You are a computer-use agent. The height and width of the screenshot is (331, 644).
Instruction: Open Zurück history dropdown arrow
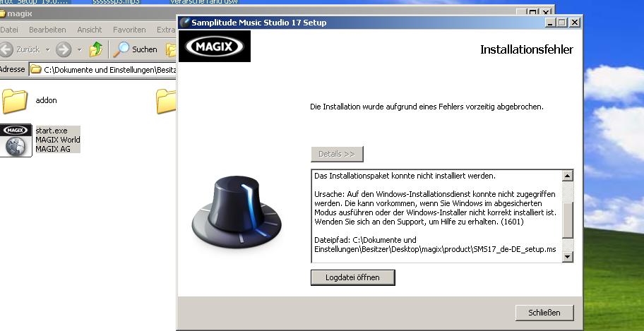47,49
